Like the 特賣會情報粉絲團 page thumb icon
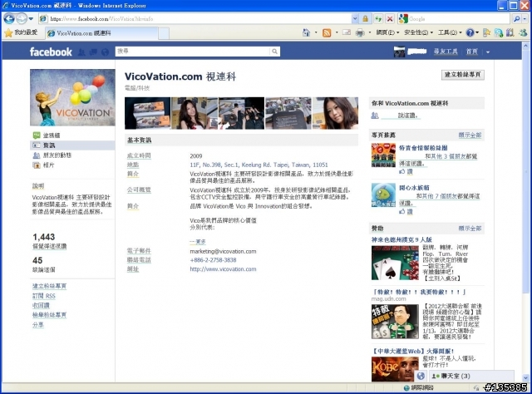The width and height of the screenshot is (532, 394). pyautogui.click(x=402, y=172)
